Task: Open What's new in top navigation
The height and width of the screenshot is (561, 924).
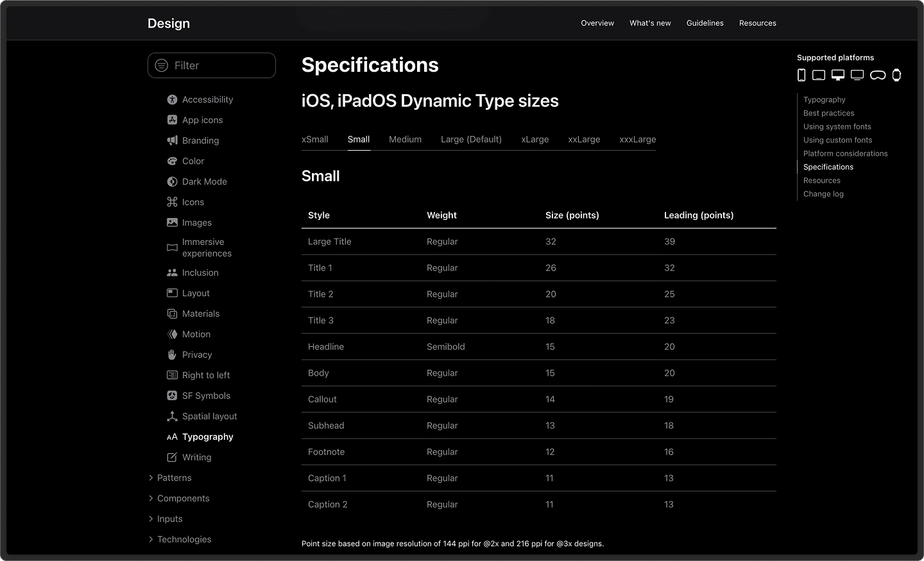Action: 650,23
